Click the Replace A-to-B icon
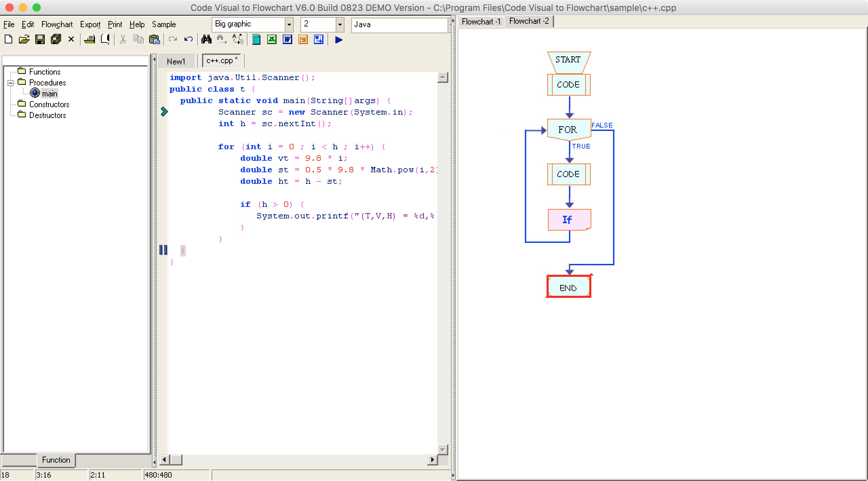 pos(238,40)
